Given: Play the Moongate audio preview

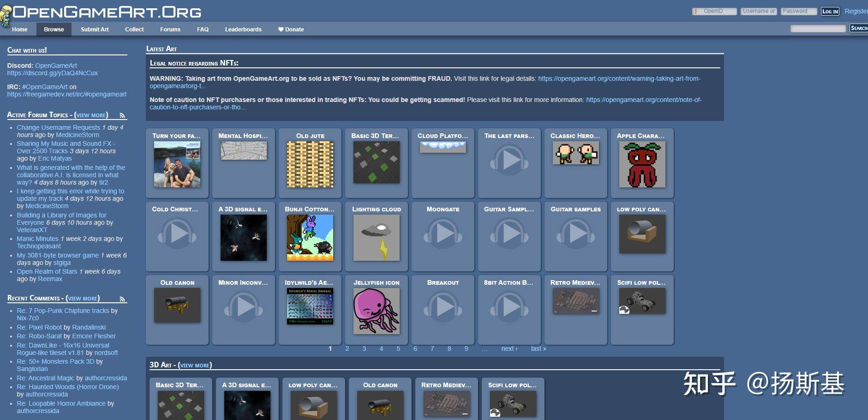Looking at the screenshot, I should pos(443,234).
